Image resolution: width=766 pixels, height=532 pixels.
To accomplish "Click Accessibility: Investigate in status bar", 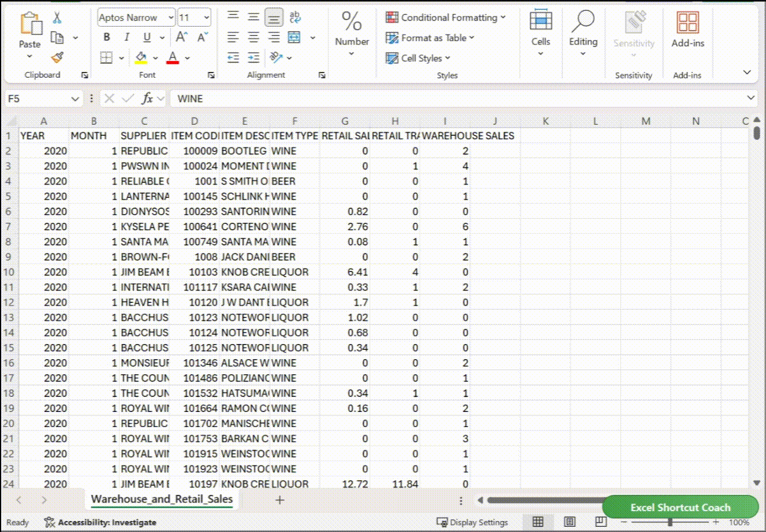I will pyautogui.click(x=100, y=522).
